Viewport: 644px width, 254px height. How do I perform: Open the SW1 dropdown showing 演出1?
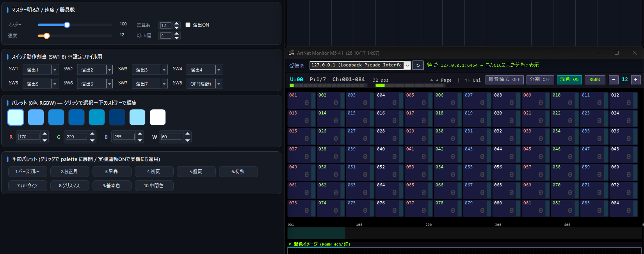coord(40,70)
